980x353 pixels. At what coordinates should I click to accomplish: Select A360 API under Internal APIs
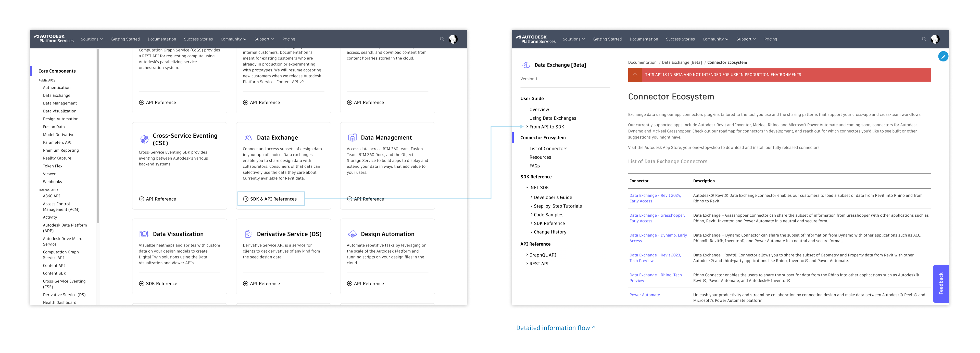[x=51, y=196]
